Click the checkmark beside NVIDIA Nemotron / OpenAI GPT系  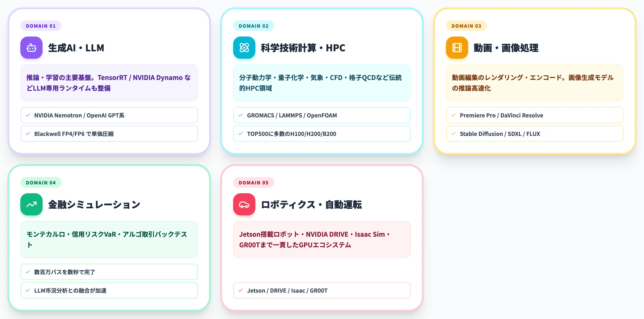tap(28, 115)
